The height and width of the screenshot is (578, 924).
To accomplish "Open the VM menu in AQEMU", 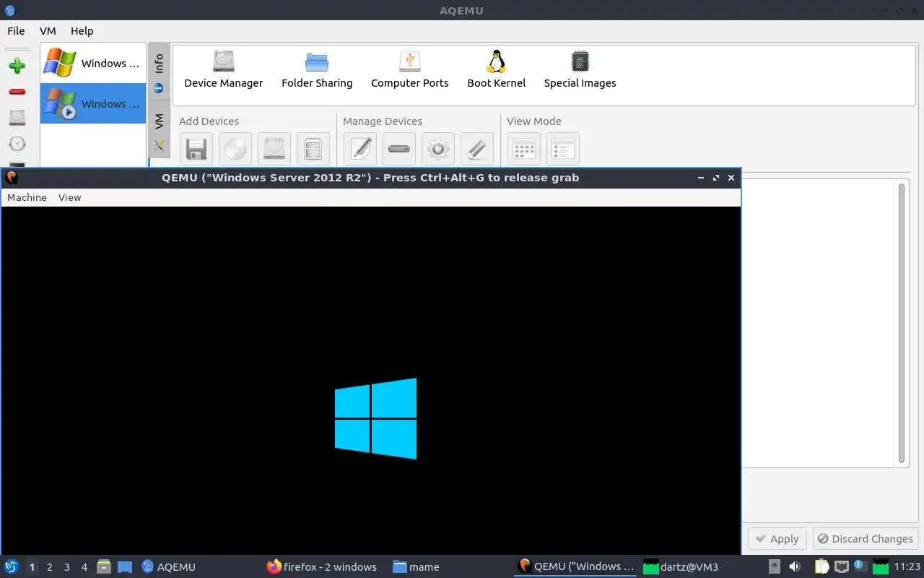I will click(48, 31).
